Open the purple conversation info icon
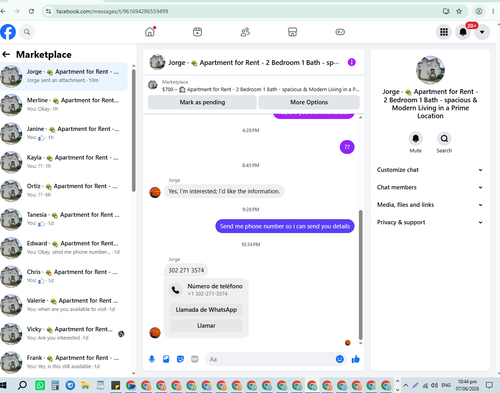This screenshot has height=393, width=500. point(352,62)
